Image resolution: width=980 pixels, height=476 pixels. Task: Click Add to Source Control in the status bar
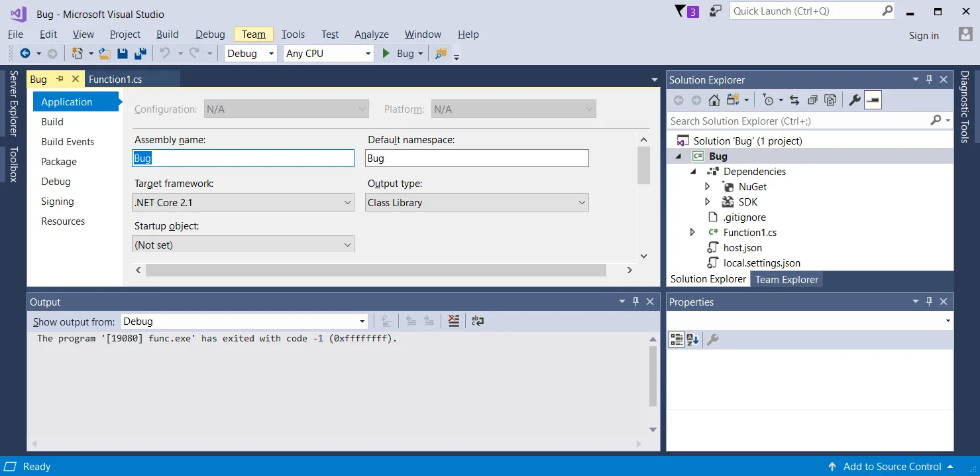pos(892,467)
